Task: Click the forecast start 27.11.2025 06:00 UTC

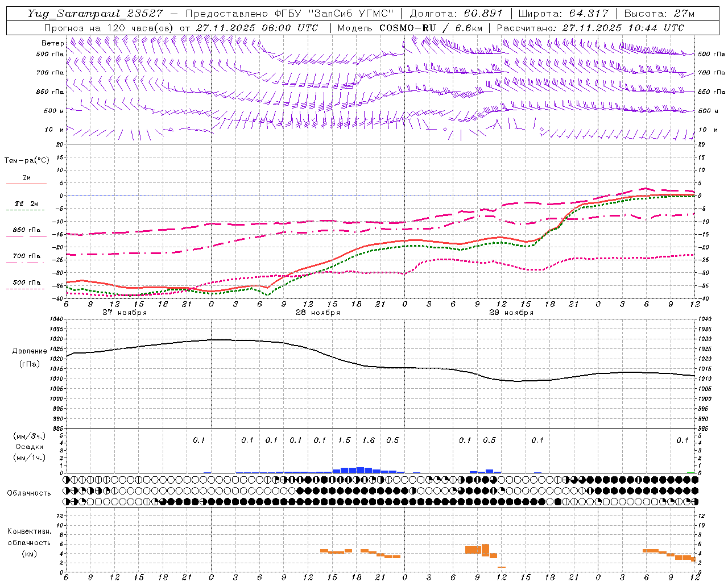Action: click(257, 28)
